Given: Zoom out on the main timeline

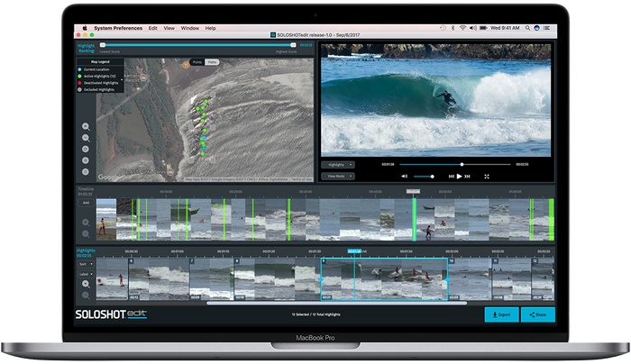Looking at the screenshot, I should point(86,233).
